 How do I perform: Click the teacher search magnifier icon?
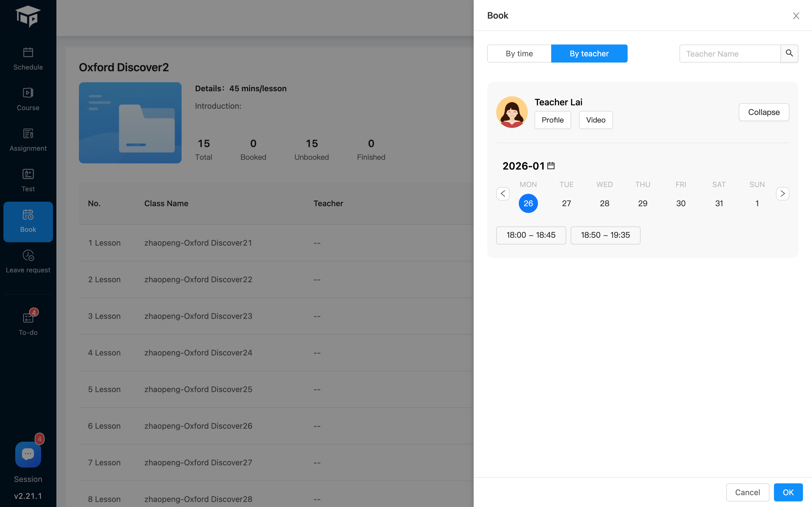[x=789, y=53]
